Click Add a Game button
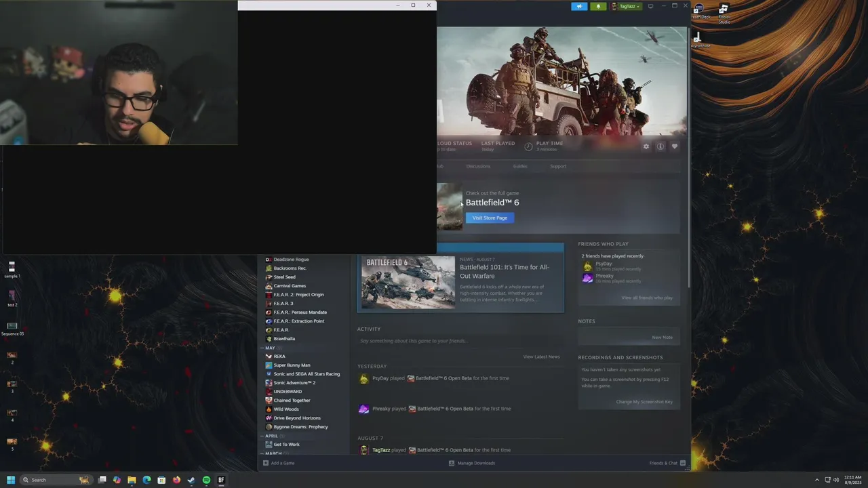Screen dimensions: 868x488 (279, 463)
